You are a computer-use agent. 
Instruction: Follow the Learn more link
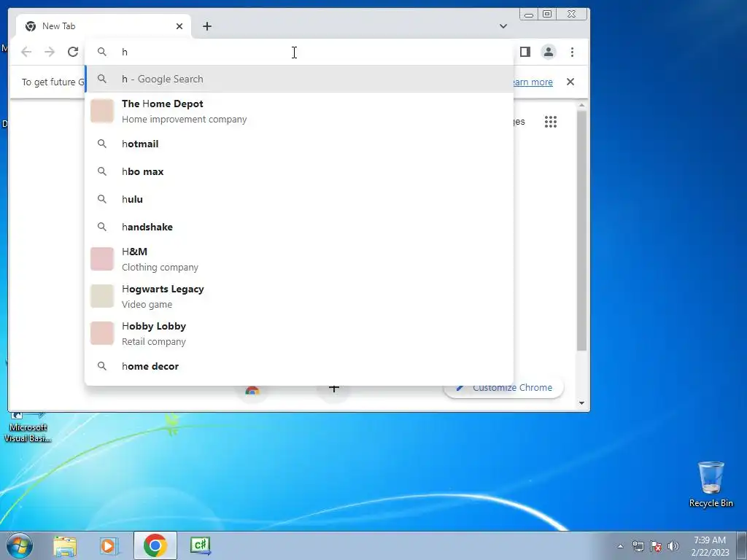coord(533,82)
